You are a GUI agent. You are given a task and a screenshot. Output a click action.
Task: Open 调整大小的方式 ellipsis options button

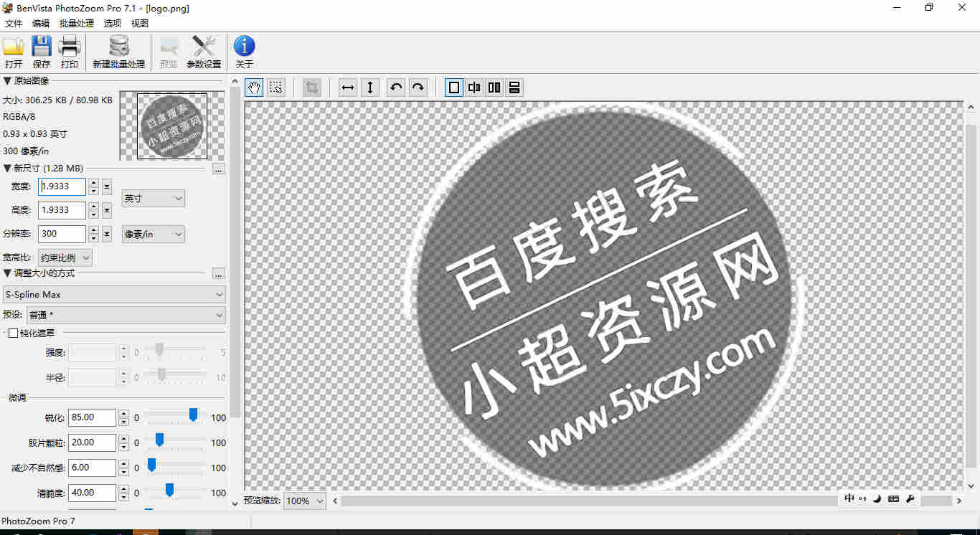[x=219, y=274]
